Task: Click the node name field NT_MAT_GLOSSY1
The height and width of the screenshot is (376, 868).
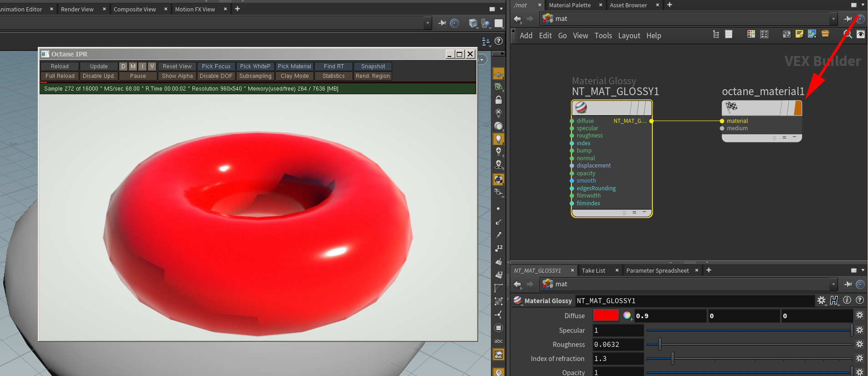Action: (x=695, y=300)
